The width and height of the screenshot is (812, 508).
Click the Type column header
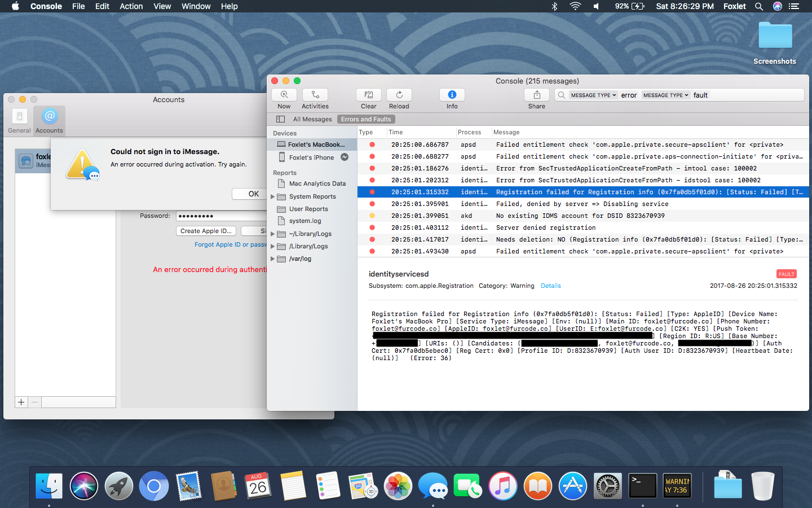[372, 132]
